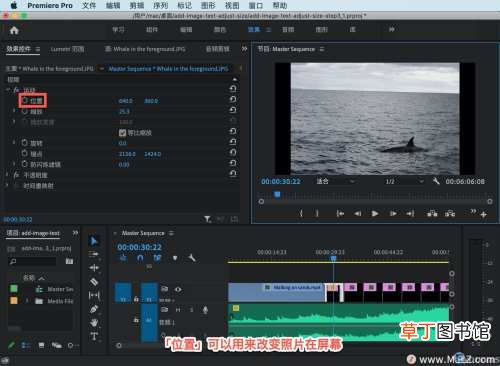Reset the Anchor Point parameter
This screenshot has height=366, width=500.
point(233,153)
